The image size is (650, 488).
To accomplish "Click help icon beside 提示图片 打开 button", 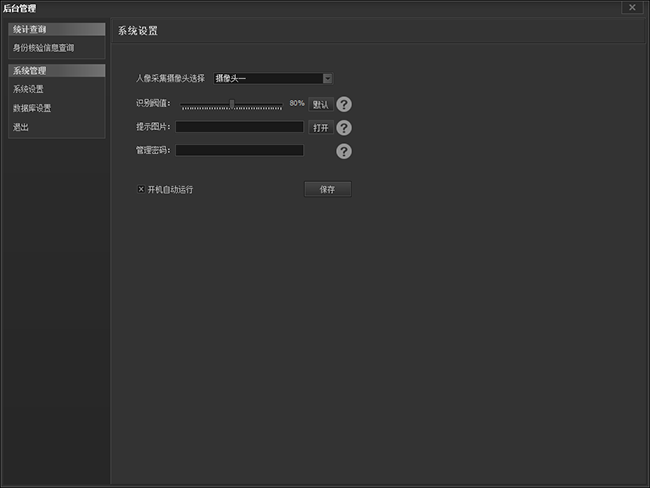I will tap(344, 128).
